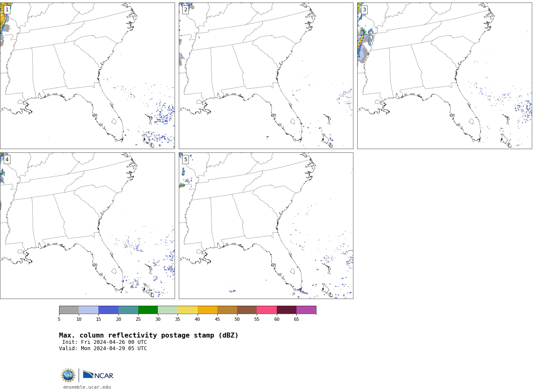Click the NSF logo icon

68,375
